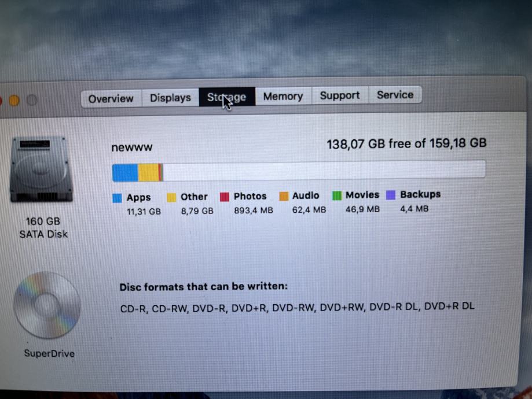Click the green Movies legend swatch
The image size is (532, 399).
(x=336, y=195)
